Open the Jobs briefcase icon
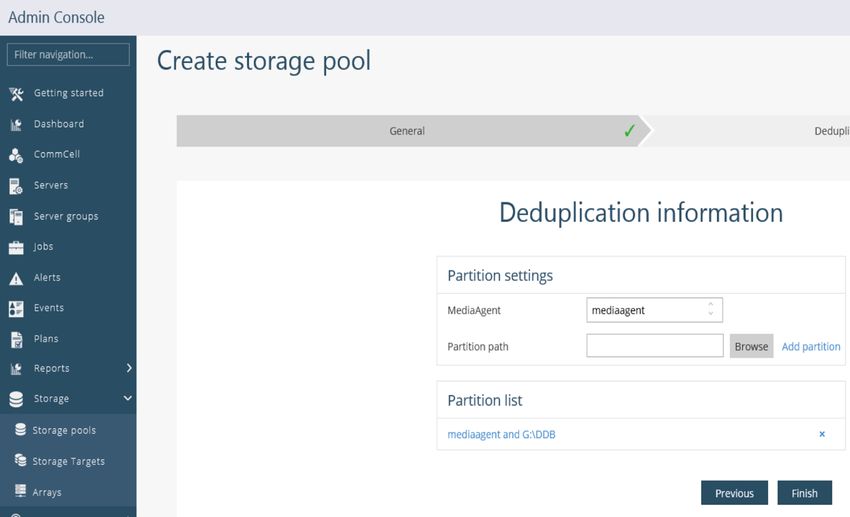850x517 pixels. point(16,247)
